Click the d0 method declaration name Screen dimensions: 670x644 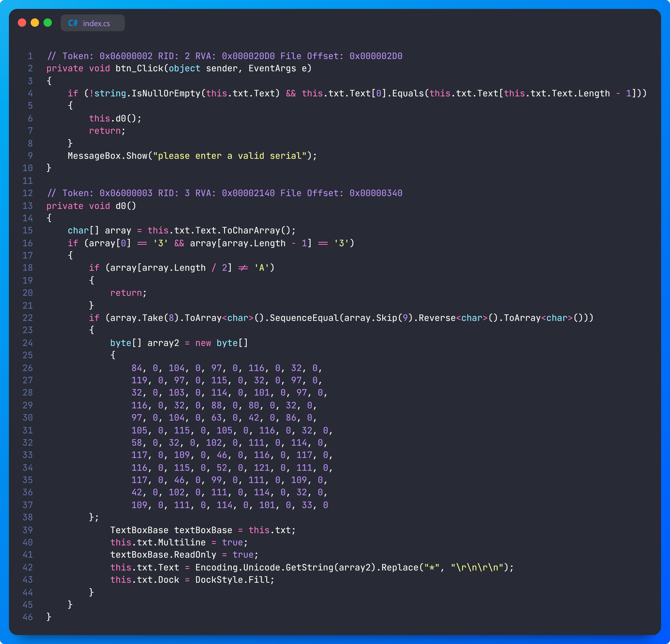[121, 206]
